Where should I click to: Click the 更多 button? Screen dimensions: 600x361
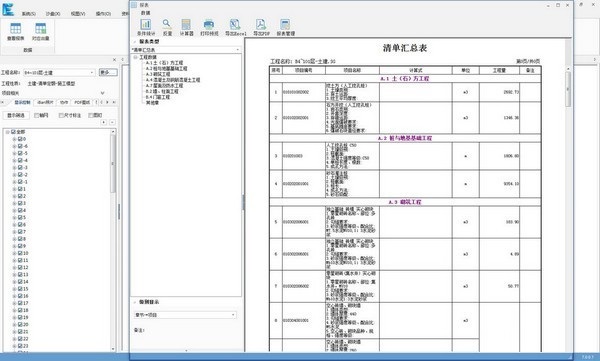(x=108, y=72)
